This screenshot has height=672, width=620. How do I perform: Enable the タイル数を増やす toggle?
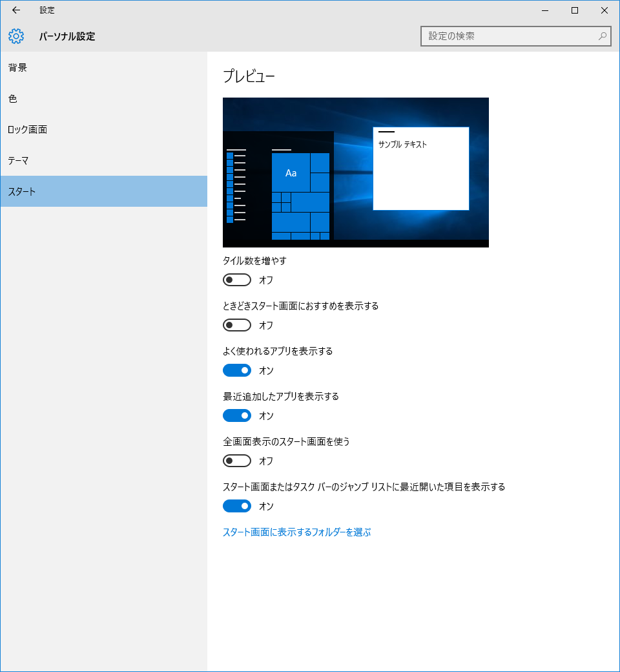pos(236,280)
